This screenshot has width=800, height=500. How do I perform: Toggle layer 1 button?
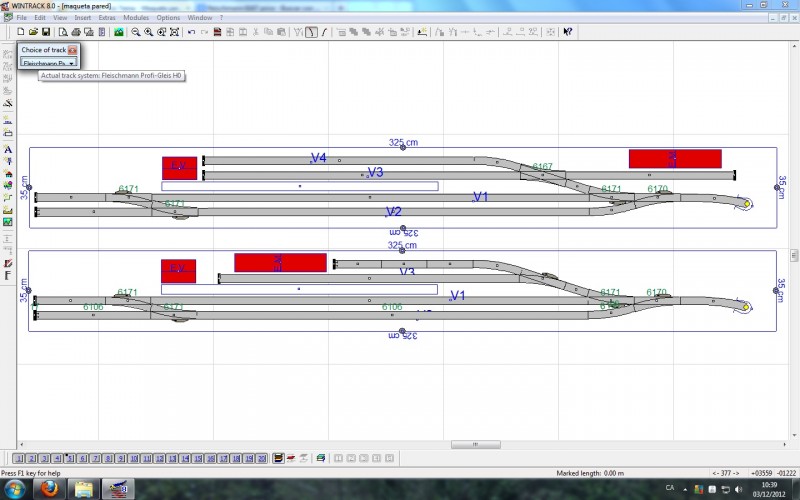click(x=19, y=458)
